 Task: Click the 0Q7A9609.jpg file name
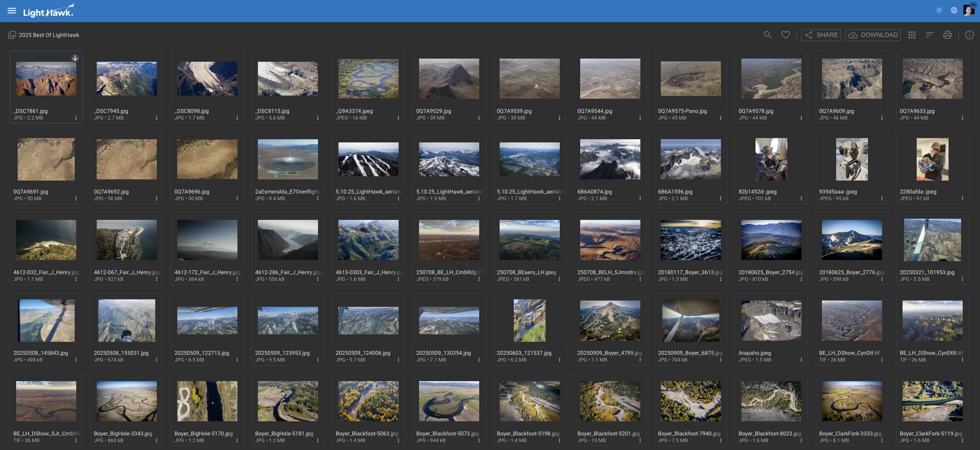coord(837,111)
